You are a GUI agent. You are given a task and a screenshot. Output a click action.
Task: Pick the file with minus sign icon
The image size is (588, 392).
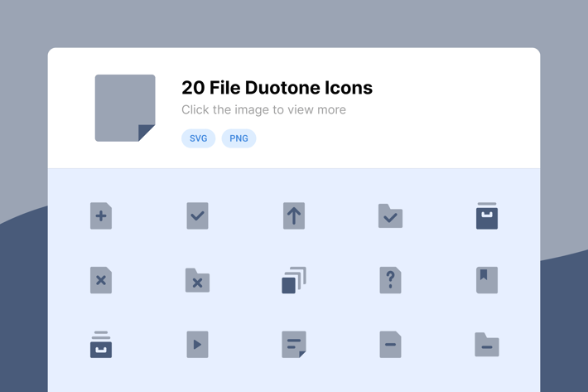(390, 345)
